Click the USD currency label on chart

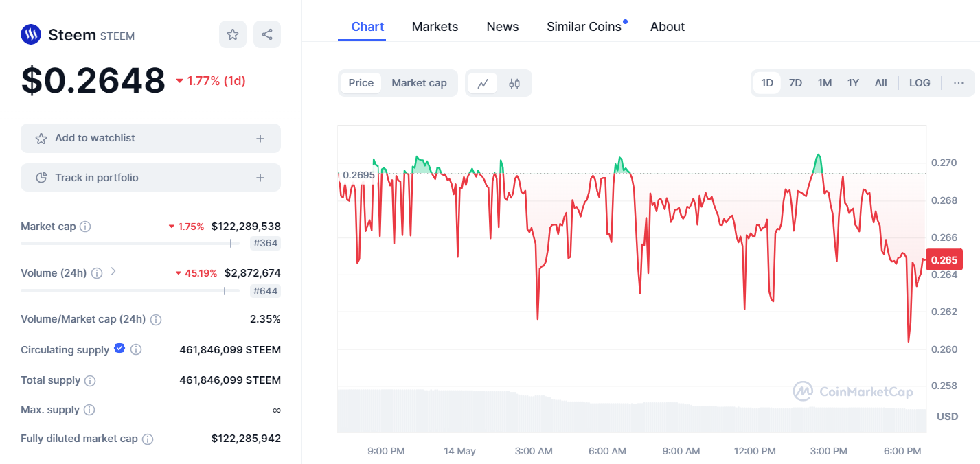click(948, 417)
